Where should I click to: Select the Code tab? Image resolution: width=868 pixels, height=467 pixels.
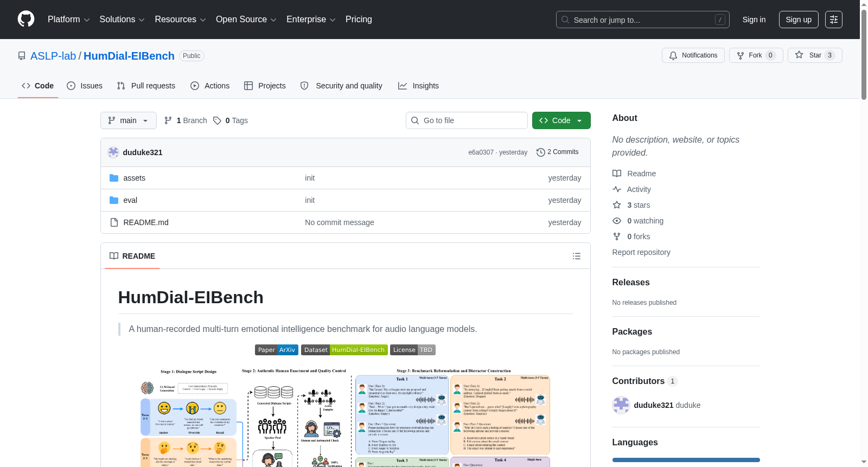pos(38,86)
